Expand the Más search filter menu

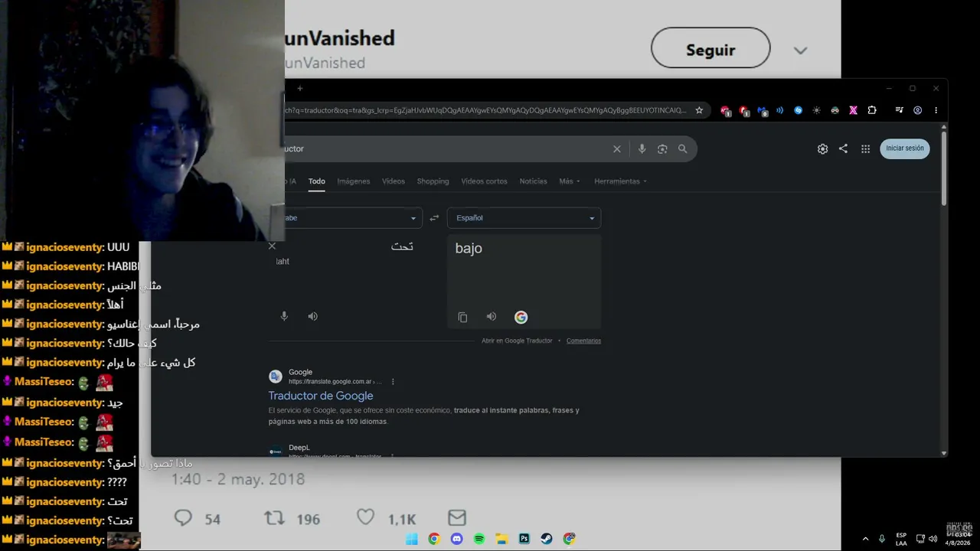point(570,181)
